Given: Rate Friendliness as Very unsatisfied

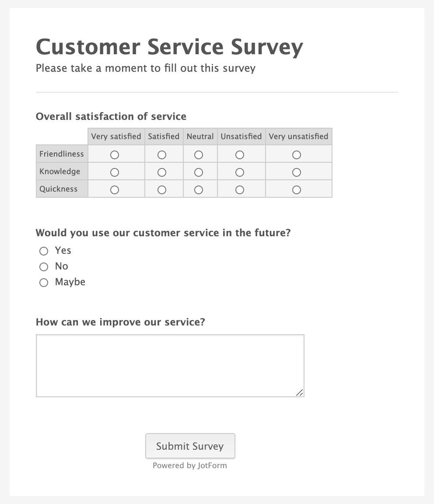Looking at the screenshot, I should pyautogui.click(x=297, y=155).
